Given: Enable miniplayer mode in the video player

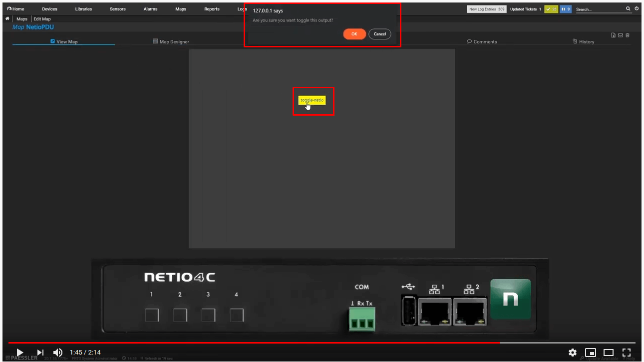Looking at the screenshot, I should 591,353.
